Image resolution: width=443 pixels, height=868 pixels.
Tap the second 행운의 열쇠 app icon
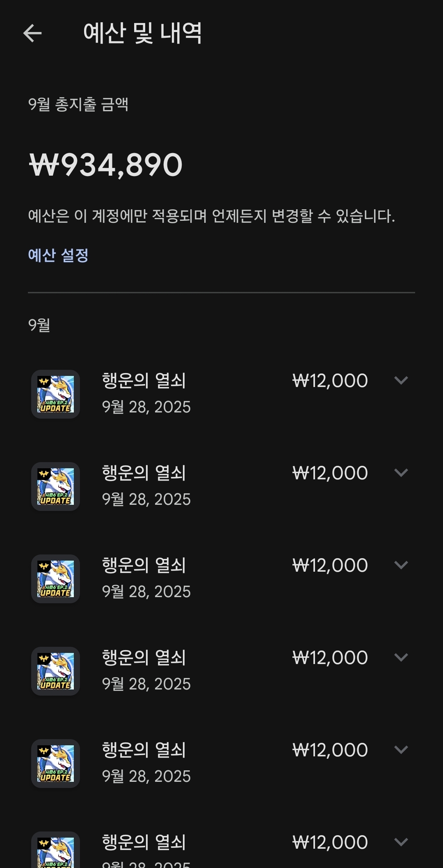pos(56,486)
